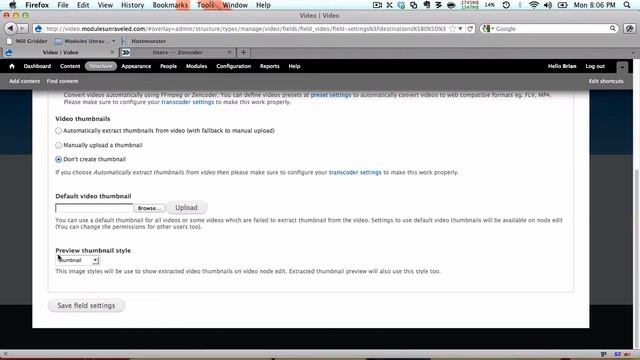
Task: Click the Google search input box
Action: (x=551, y=29)
